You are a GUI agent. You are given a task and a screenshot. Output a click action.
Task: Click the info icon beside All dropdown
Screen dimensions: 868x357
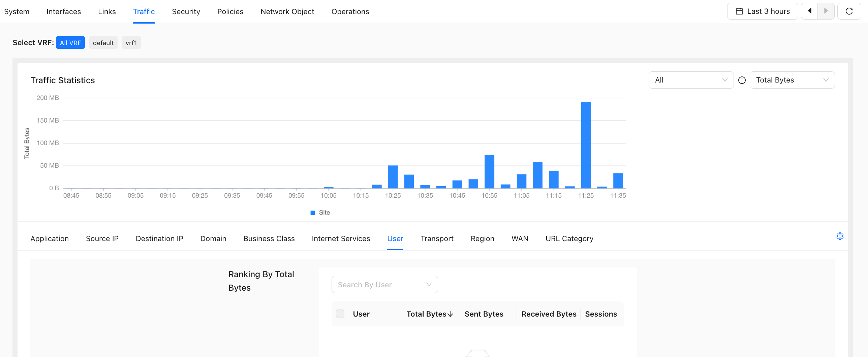click(x=742, y=80)
